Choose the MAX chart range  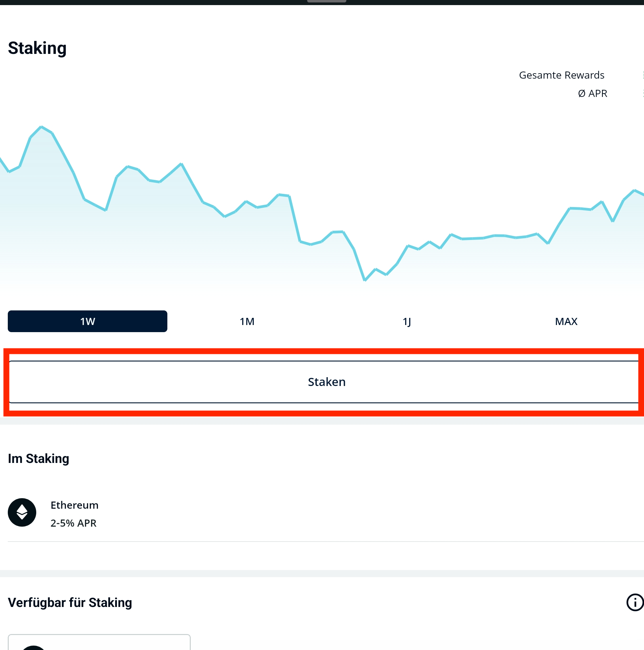pos(566,321)
